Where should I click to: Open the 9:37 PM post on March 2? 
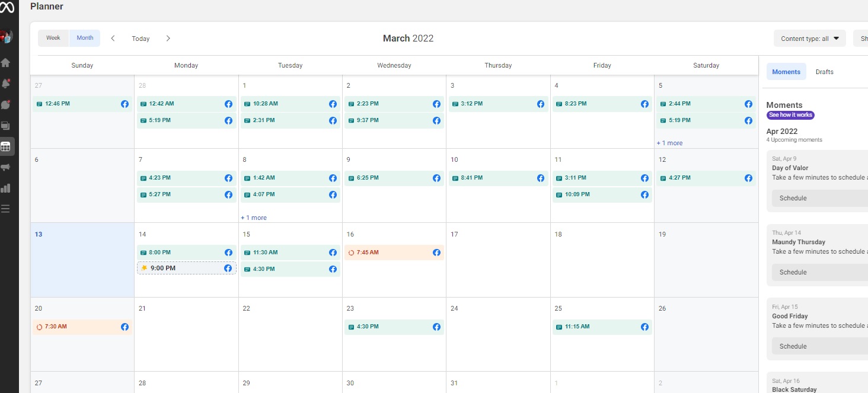[394, 120]
